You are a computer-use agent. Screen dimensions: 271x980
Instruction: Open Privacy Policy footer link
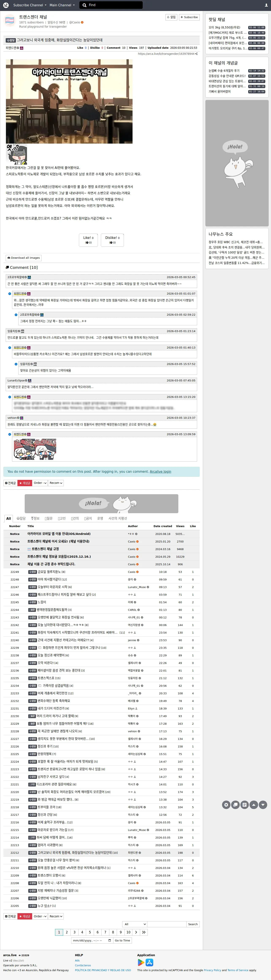coord(212,970)
